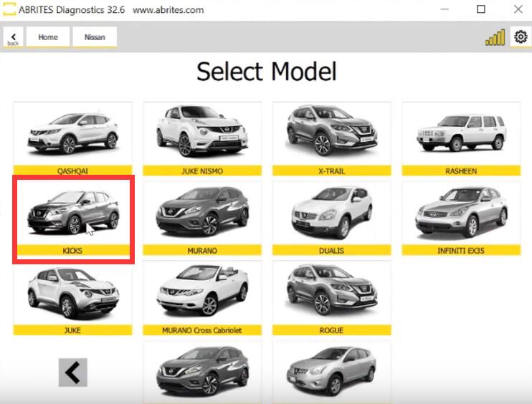Click the DUALIS label
The image size is (532, 404).
click(332, 251)
